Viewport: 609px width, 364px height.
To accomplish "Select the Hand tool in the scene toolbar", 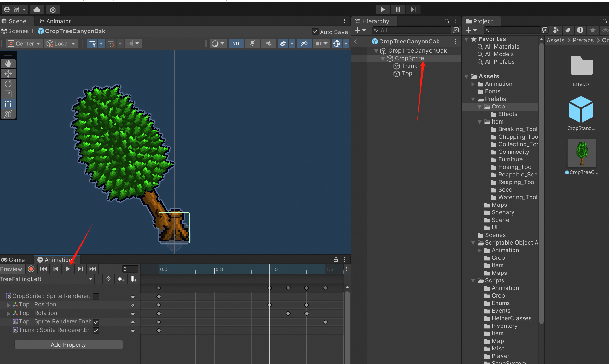I will [8, 64].
